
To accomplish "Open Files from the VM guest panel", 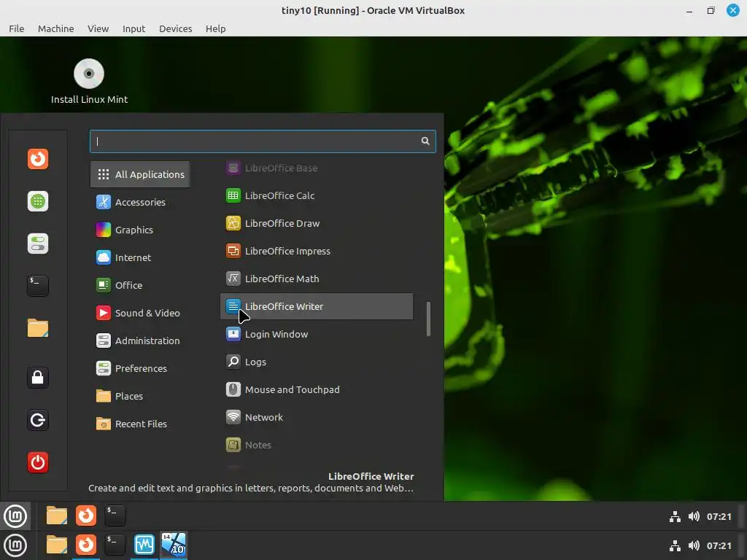I will click(x=57, y=516).
